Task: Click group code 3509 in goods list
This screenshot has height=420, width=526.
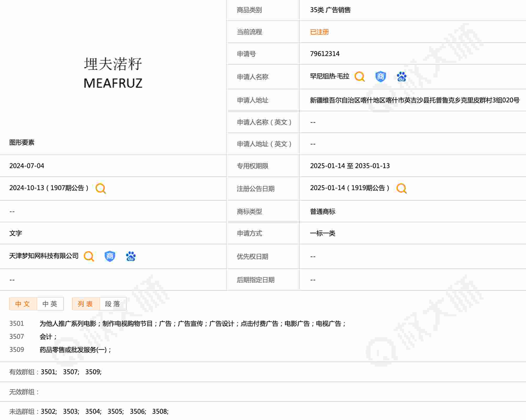Action: click(16, 350)
